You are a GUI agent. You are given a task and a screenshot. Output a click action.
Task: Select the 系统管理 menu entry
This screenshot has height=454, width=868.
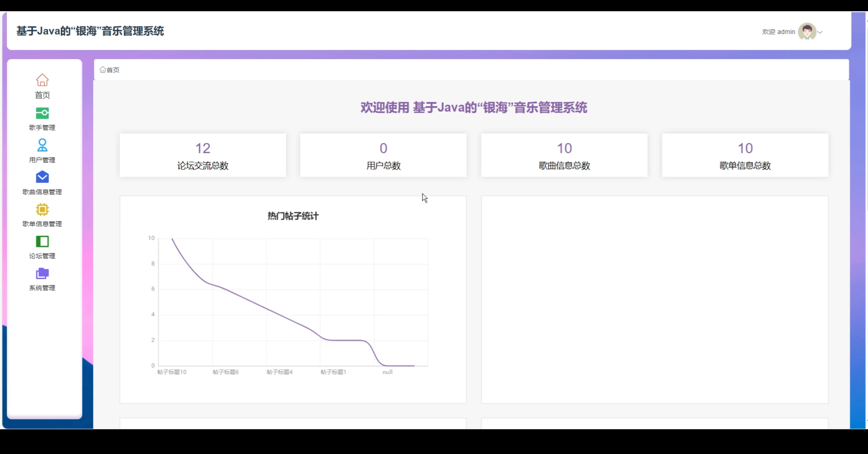point(42,288)
